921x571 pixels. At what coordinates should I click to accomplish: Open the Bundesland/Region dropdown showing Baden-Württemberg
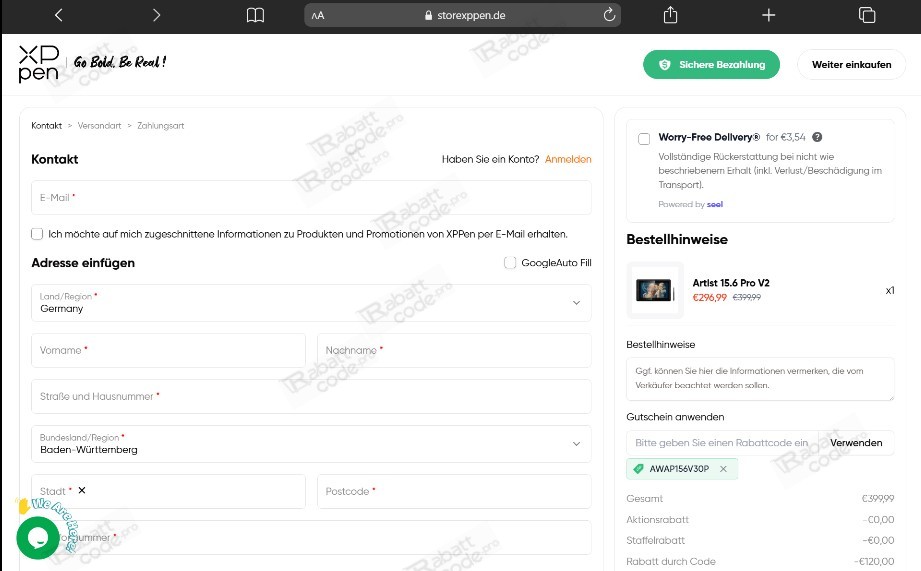[311, 444]
